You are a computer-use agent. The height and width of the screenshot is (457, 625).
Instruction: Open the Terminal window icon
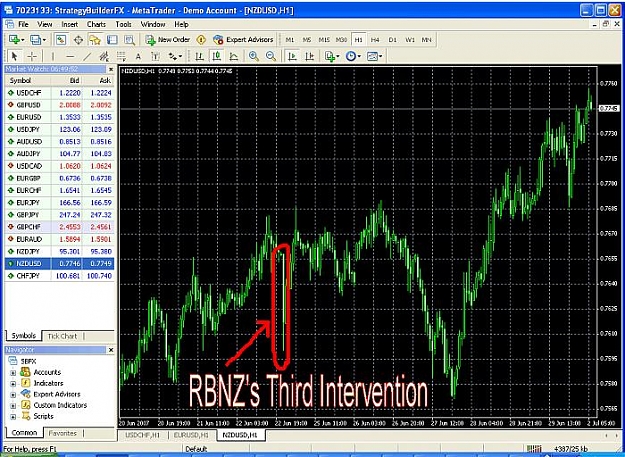coord(112,39)
